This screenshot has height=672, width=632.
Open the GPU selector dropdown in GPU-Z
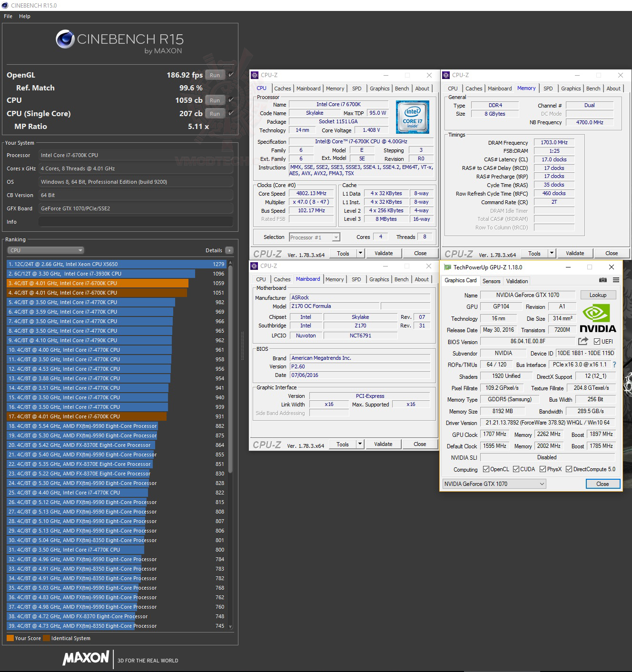[x=494, y=484]
